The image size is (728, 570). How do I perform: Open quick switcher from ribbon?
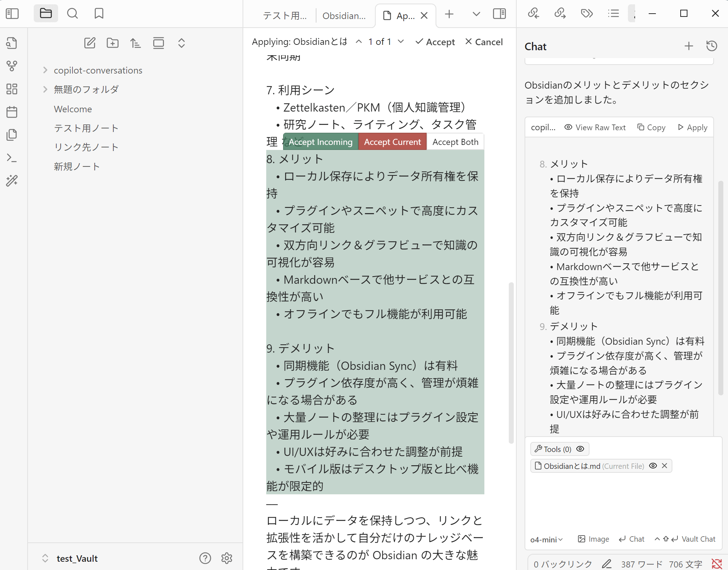(12, 43)
